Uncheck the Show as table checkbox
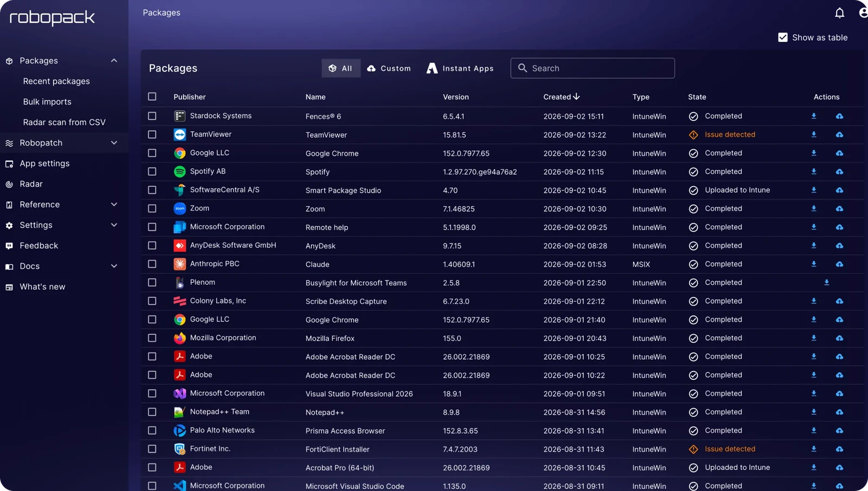Image resolution: width=868 pixels, height=491 pixels. tap(783, 37)
